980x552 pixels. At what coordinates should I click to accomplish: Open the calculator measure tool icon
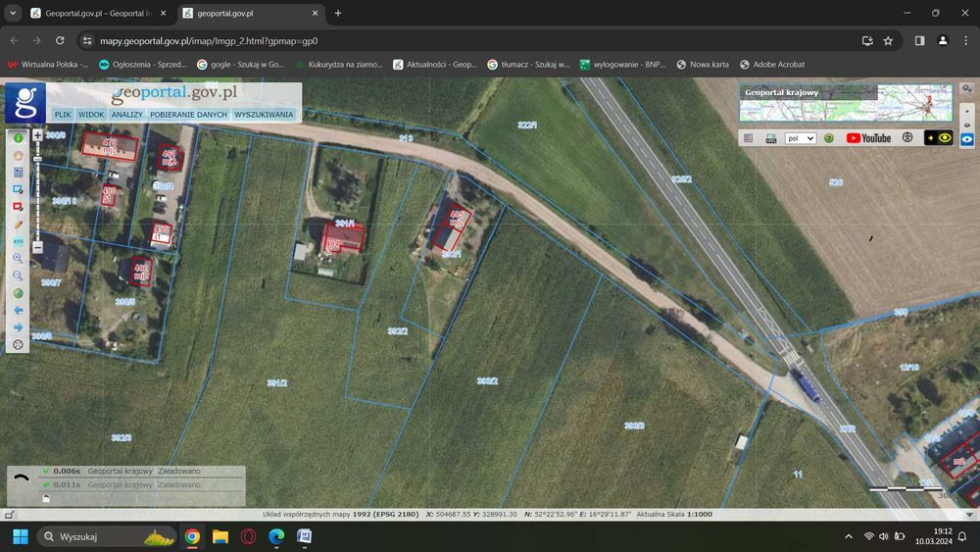click(18, 173)
